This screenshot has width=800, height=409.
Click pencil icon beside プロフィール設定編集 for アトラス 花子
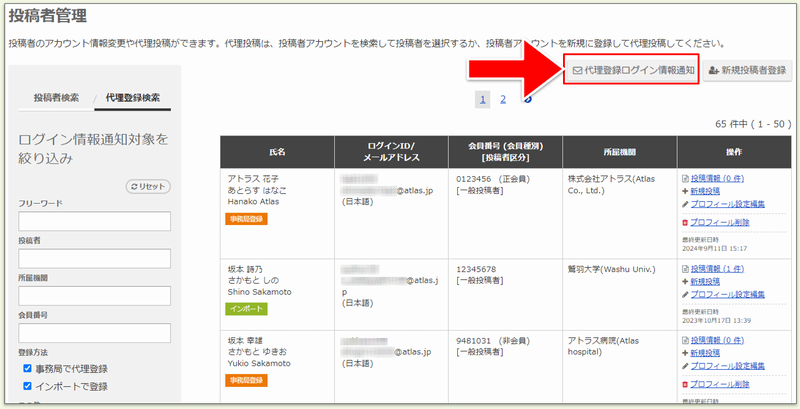[x=685, y=204]
